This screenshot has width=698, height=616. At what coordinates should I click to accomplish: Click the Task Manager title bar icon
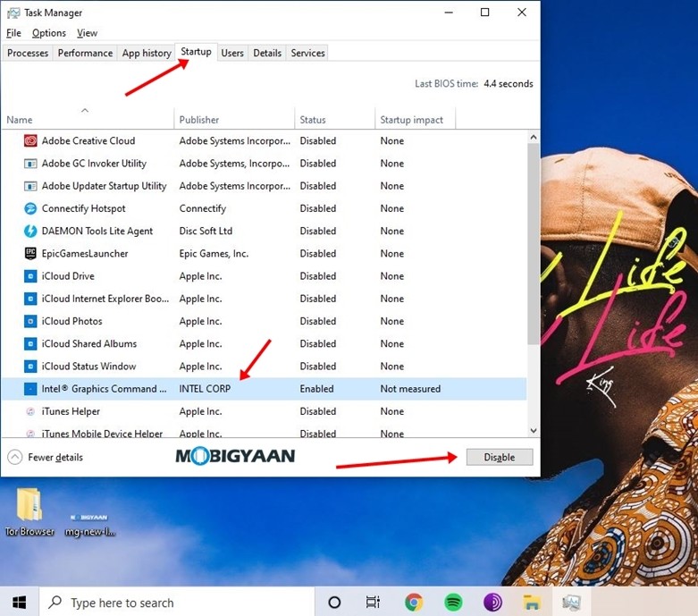click(x=13, y=13)
